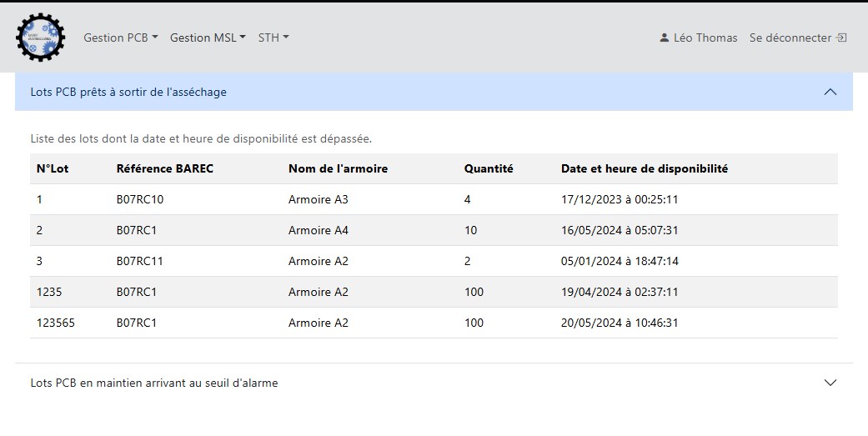Click the Léo Thomas user name
Image resolution: width=868 pixels, height=436 pixels.
705,38
